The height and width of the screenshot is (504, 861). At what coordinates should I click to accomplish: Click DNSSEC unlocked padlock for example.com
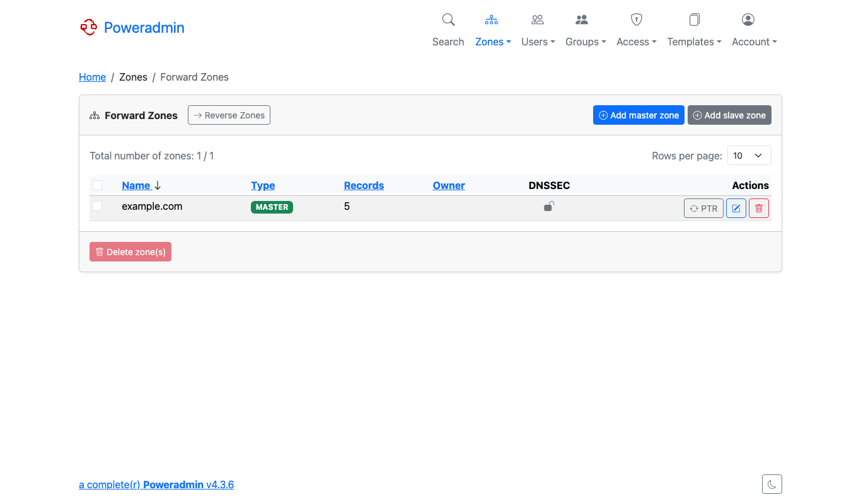[549, 206]
